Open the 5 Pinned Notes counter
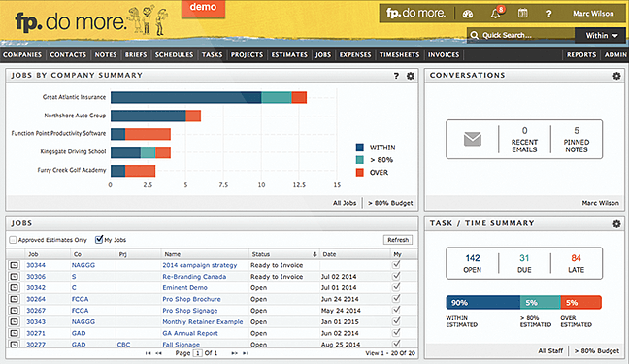The height and width of the screenshot is (364, 629). tap(577, 140)
